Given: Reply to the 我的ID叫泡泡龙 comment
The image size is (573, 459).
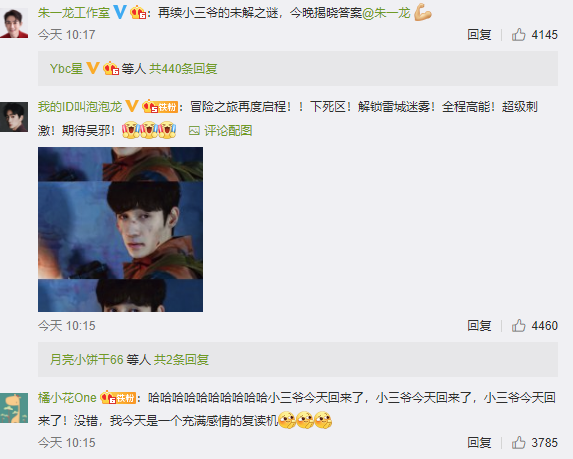Looking at the screenshot, I should click(479, 326).
